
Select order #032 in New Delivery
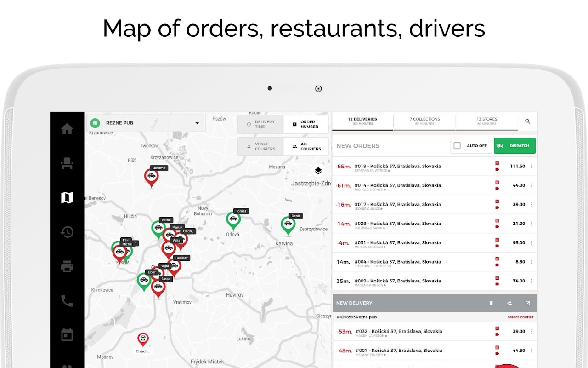[x=435, y=332]
